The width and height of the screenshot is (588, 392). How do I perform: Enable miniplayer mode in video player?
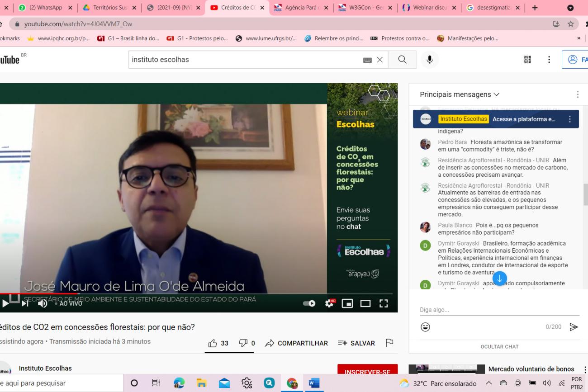coord(347,303)
